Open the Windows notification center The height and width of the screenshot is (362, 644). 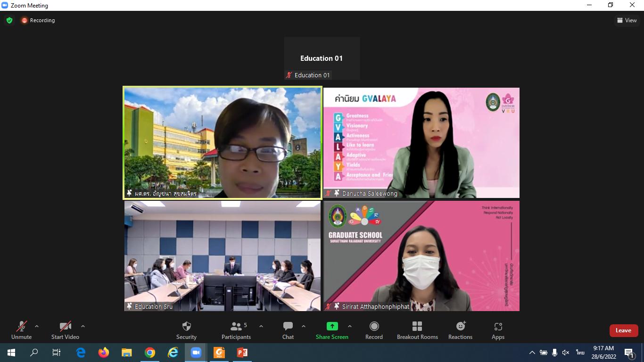point(629,353)
